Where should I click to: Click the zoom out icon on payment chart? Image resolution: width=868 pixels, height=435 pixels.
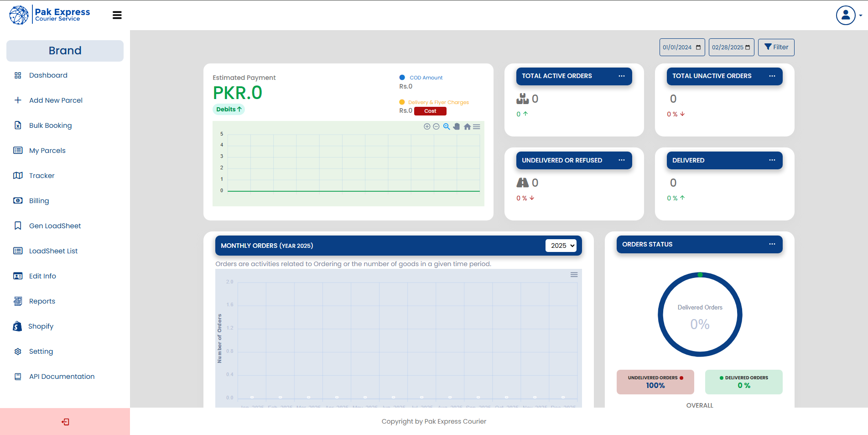click(x=436, y=126)
